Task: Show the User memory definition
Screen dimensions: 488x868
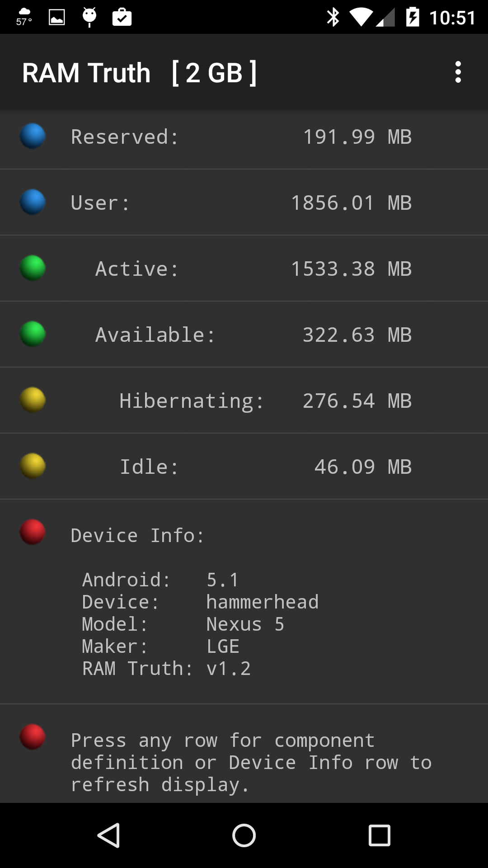Action: click(x=100, y=203)
